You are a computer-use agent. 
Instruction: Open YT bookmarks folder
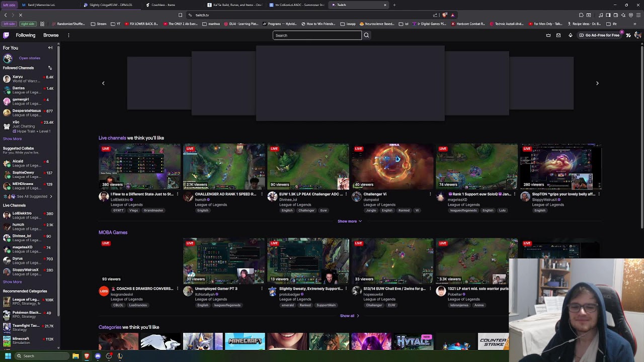(116, 24)
